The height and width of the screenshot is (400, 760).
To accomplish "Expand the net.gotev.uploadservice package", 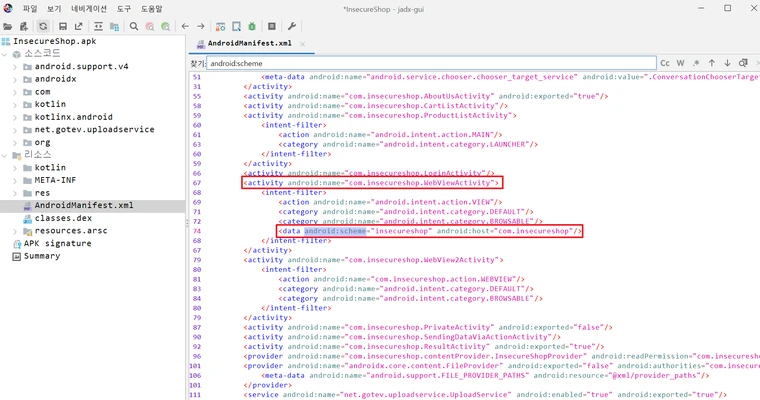I will [x=15, y=130].
